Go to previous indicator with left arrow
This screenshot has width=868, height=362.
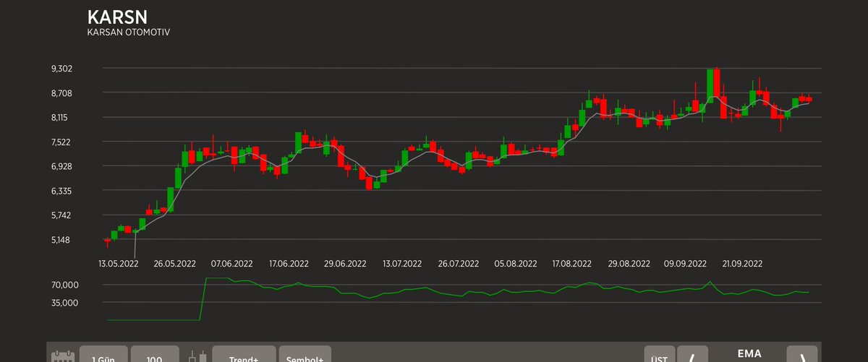(x=693, y=354)
